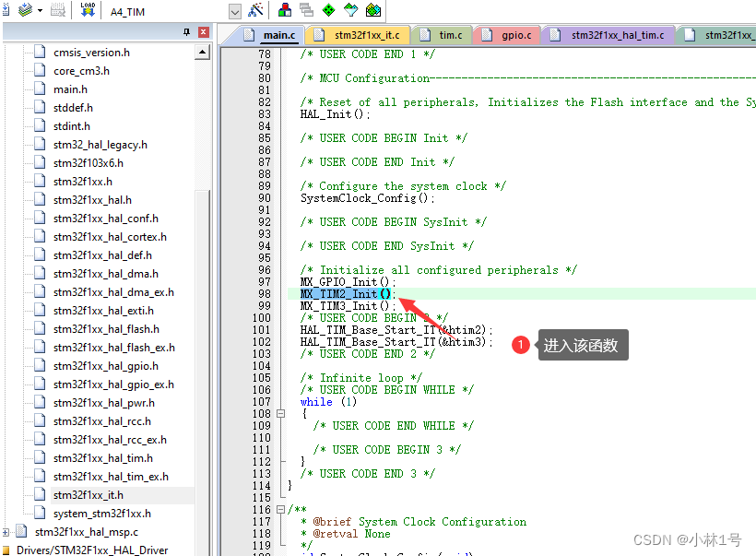Select stm32f1xx_hal_conf.h in project tree
This screenshot has width=756, height=556.
[x=106, y=219]
